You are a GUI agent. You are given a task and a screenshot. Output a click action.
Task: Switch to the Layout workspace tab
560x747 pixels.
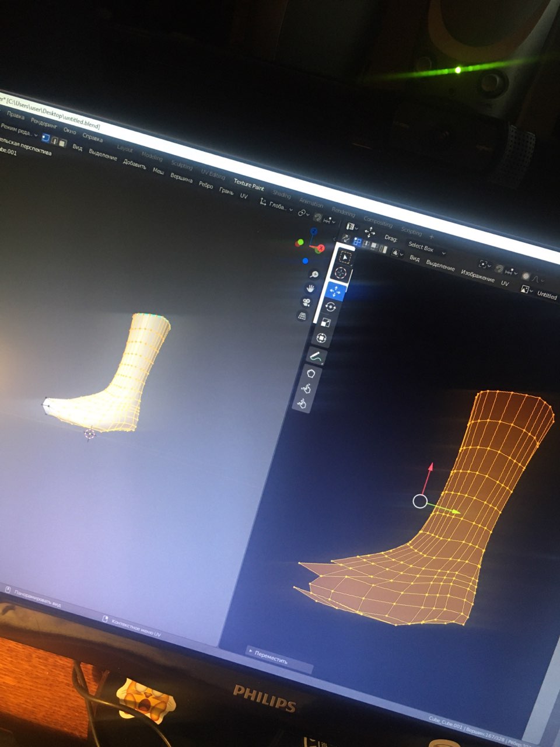click(x=125, y=148)
